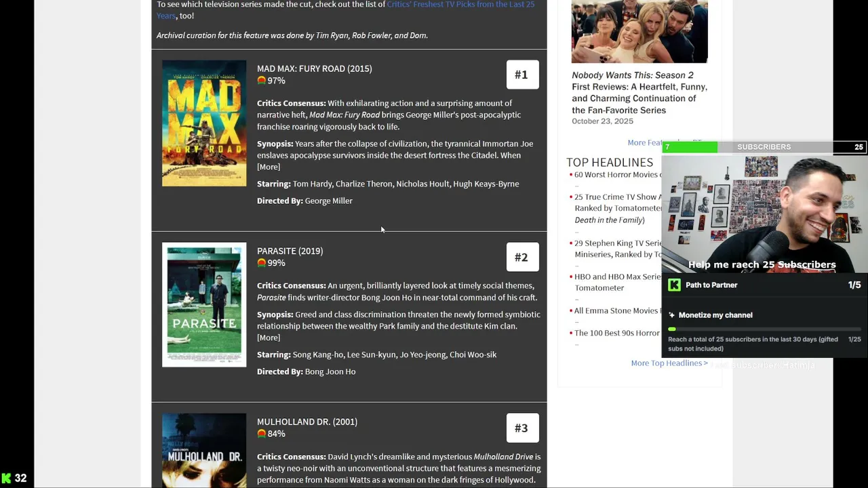Click the Parasite fresh tomato score icon

pos(261,262)
